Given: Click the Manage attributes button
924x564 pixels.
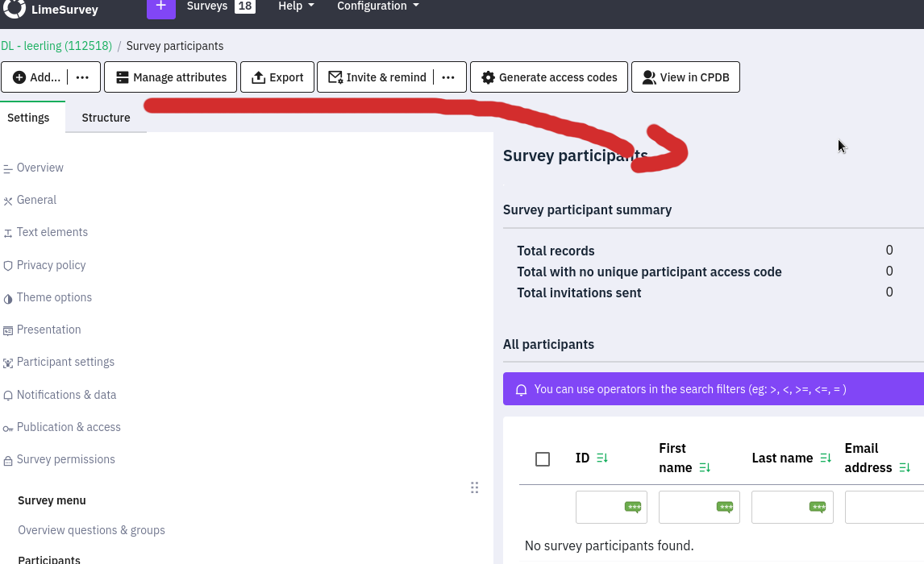Looking at the screenshot, I should (x=171, y=77).
